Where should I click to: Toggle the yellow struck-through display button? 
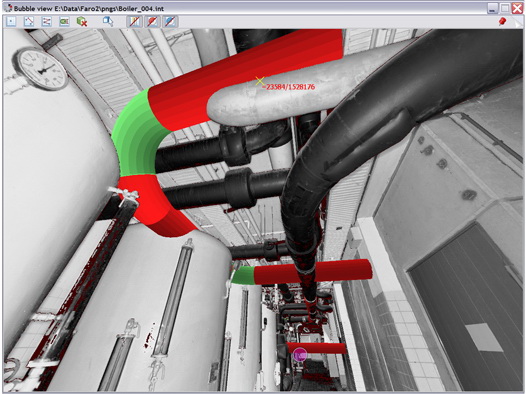pyautogui.click(x=135, y=21)
